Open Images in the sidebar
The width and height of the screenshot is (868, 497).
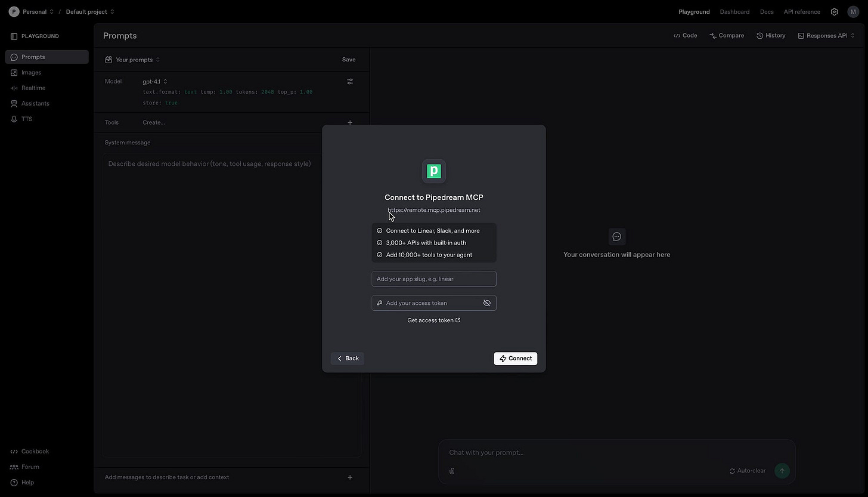pos(47,73)
